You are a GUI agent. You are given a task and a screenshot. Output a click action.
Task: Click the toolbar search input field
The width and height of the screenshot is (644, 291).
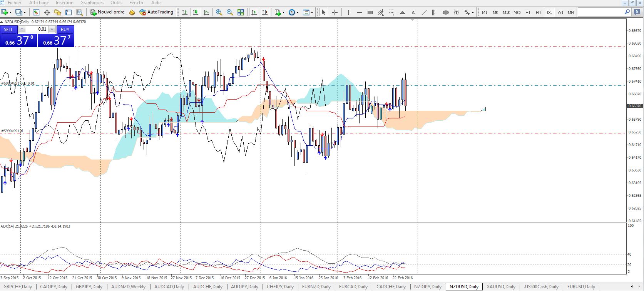point(600,12)
